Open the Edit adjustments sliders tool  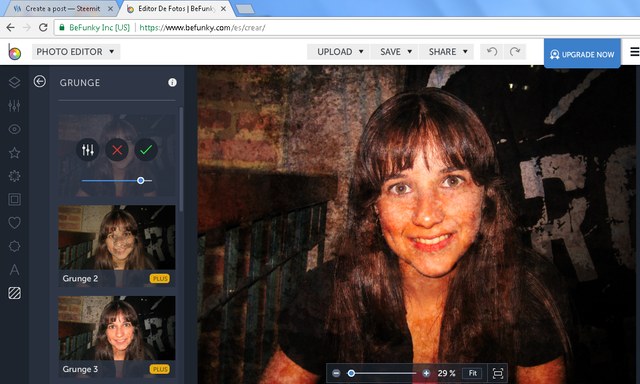click(x=14, y=106)
